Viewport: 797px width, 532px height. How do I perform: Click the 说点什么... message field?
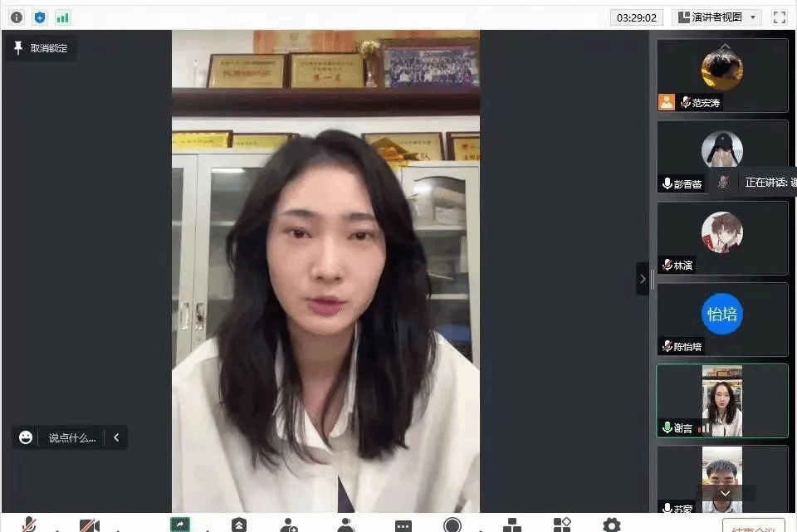coord(71,437)
